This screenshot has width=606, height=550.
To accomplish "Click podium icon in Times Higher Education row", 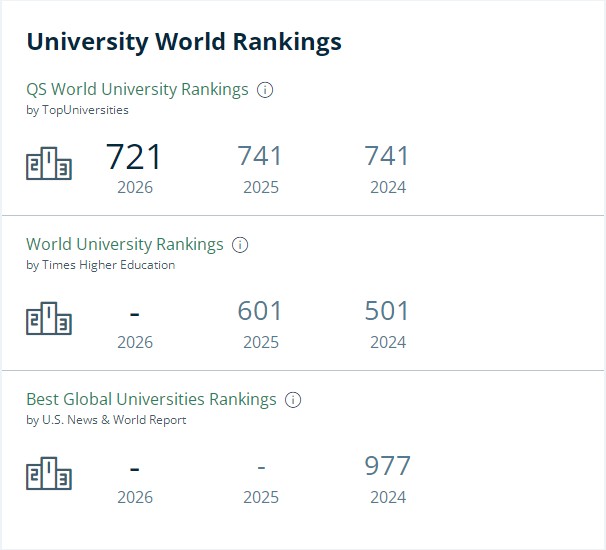I will pyautogui.click(x=49, y=318).
